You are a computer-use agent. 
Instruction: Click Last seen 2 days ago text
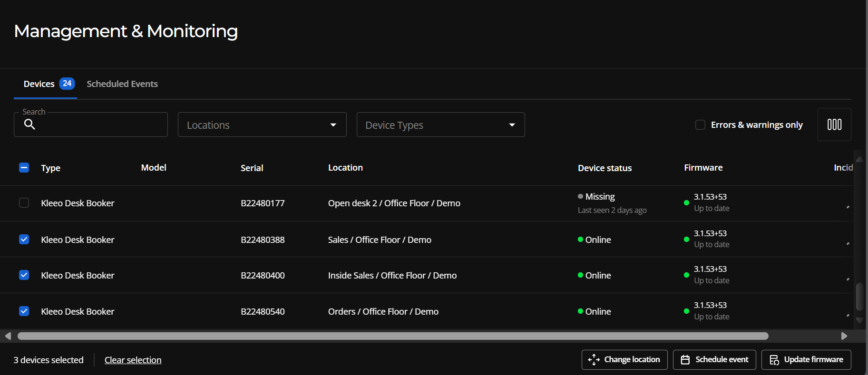pos(612,210)
